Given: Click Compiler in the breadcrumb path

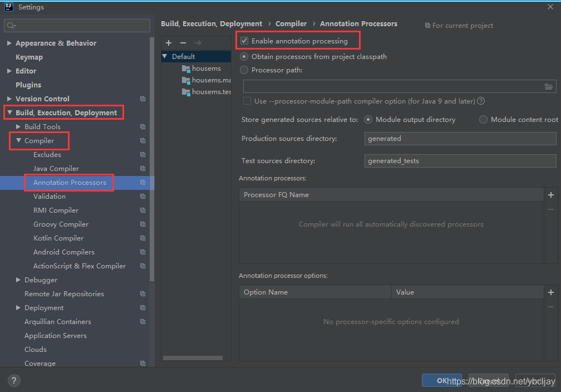Looking at the screenshot, I should [291, 23].
